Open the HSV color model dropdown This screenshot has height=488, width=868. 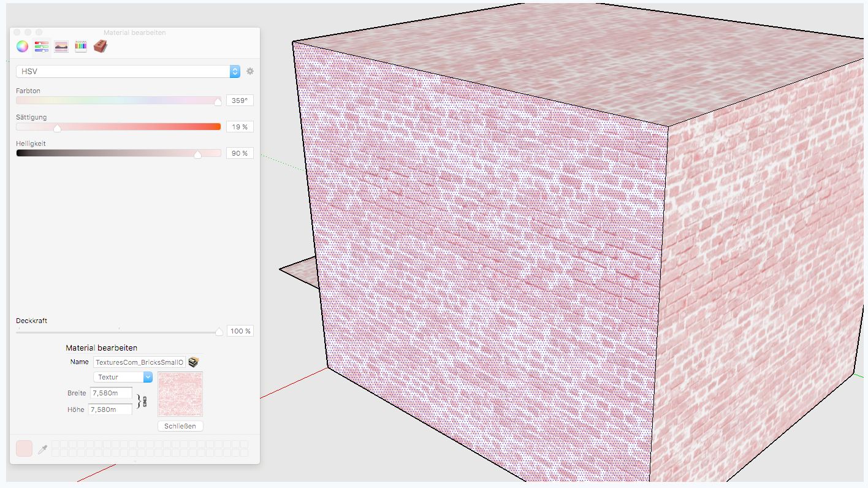pyautogui.click(x=235, y=72)
